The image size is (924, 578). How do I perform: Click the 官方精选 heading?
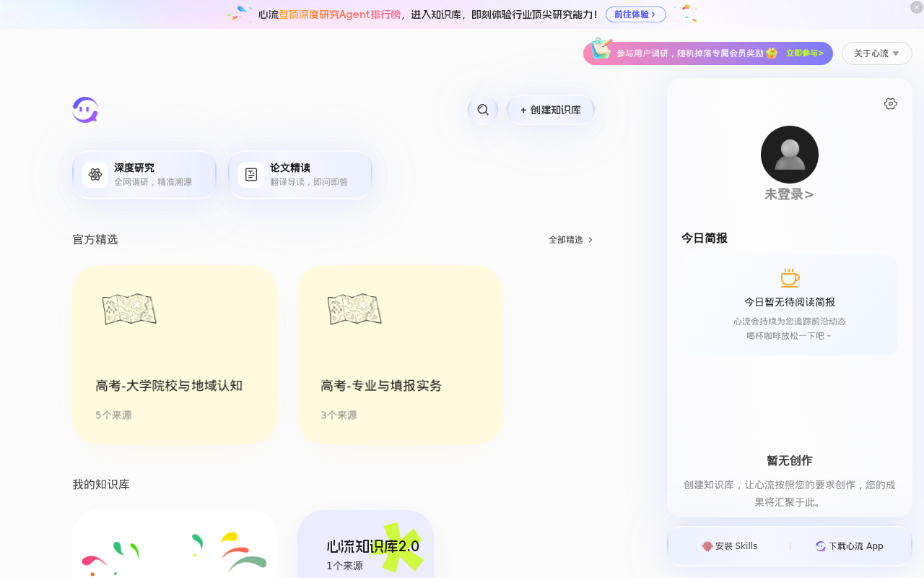coord(95,240)
